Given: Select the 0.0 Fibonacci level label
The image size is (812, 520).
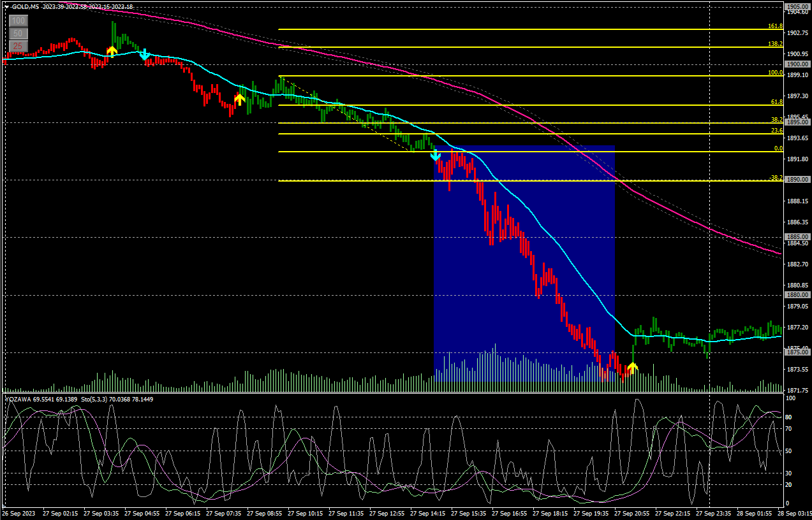Looking at the screenshot, I should coord(778,148).
